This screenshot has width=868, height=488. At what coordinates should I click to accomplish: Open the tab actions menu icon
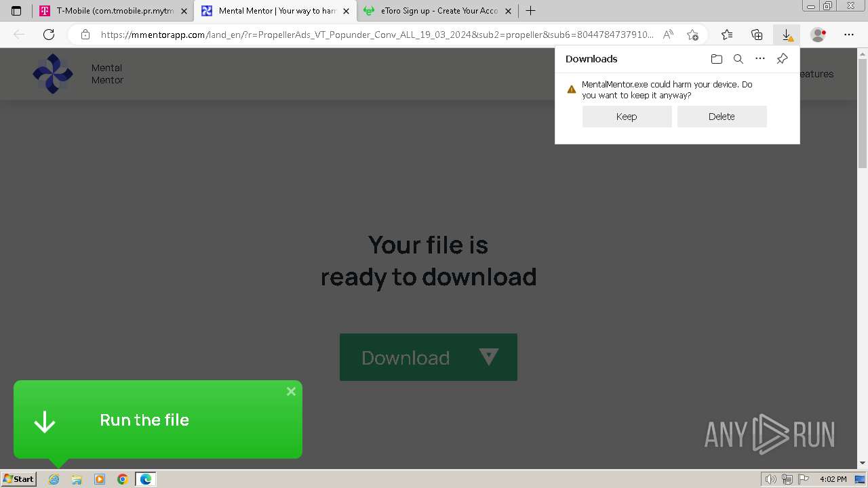[x=16, y=11]
